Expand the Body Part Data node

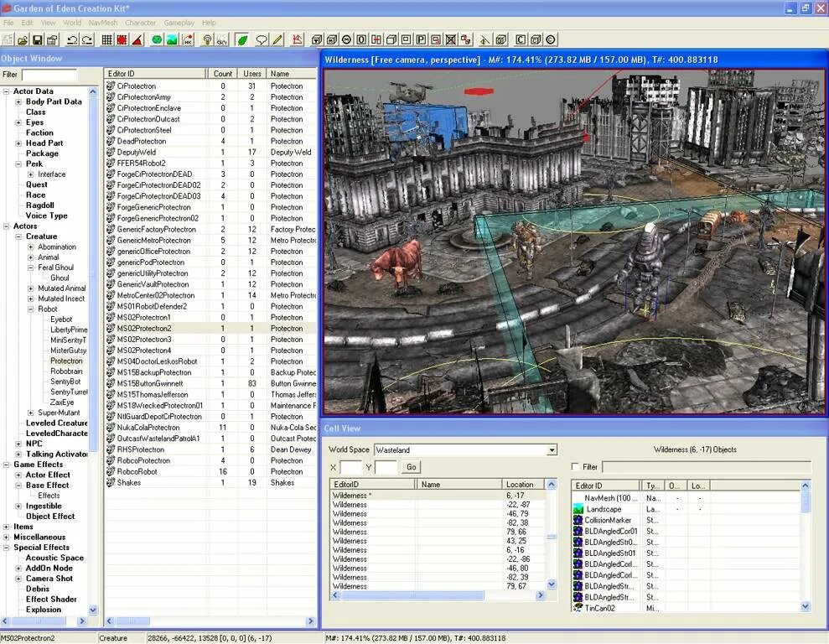tap(18, 101)
